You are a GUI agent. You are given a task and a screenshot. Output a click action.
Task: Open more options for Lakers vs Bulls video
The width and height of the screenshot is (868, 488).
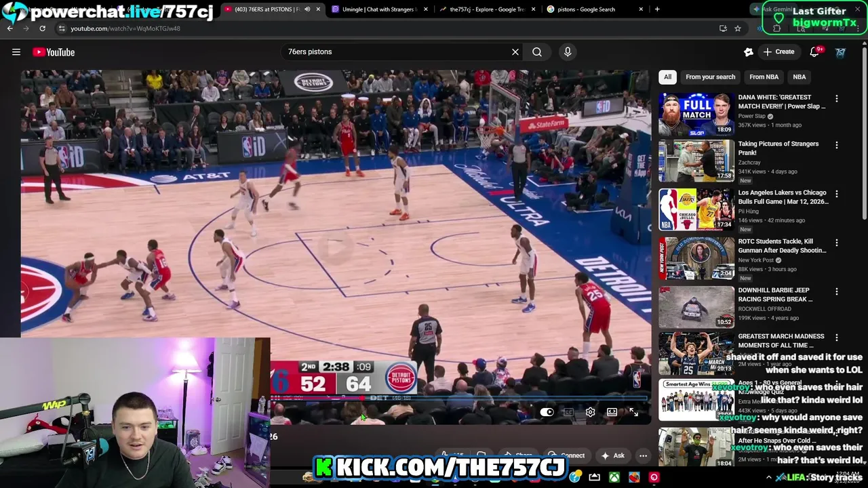coord(836,194)
